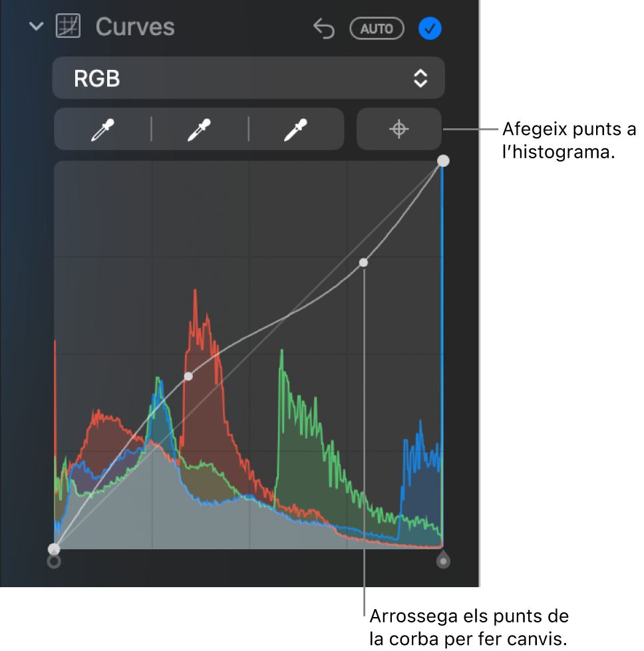Select the black point eyedropper
Viewport: 644px width, 651px height.
[102, 130]
